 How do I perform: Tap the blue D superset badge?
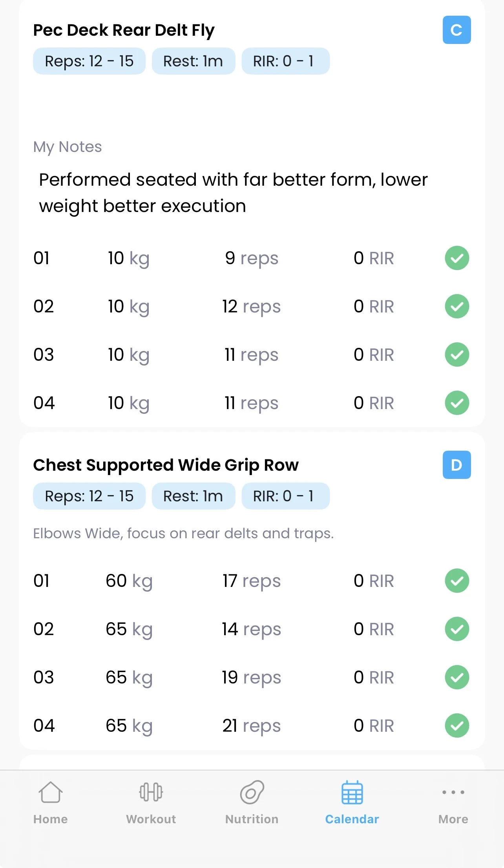457,465
